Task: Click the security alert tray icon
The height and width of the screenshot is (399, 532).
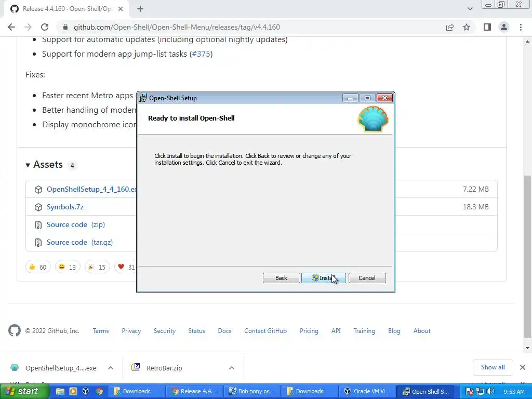Action: tap(470, 392)
